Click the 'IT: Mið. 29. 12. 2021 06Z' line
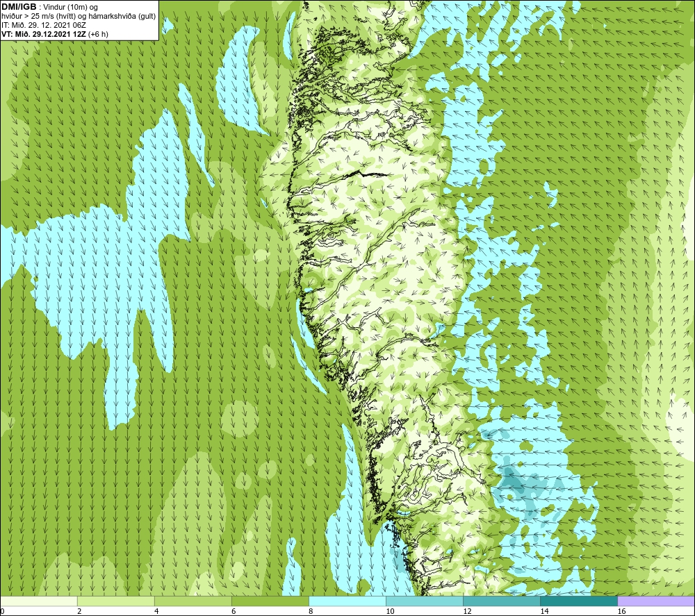The height and width of the screenshot is (616, 695). 43,25
